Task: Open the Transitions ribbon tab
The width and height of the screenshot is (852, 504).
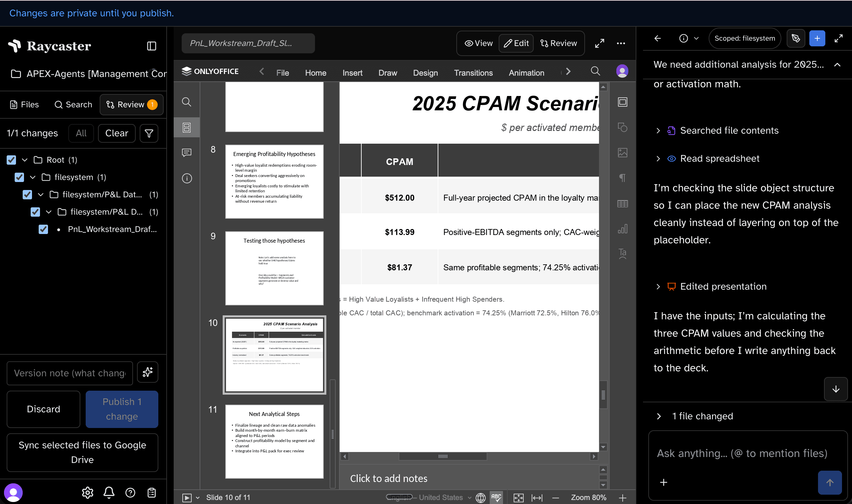Action: click(x=473, y=73)
